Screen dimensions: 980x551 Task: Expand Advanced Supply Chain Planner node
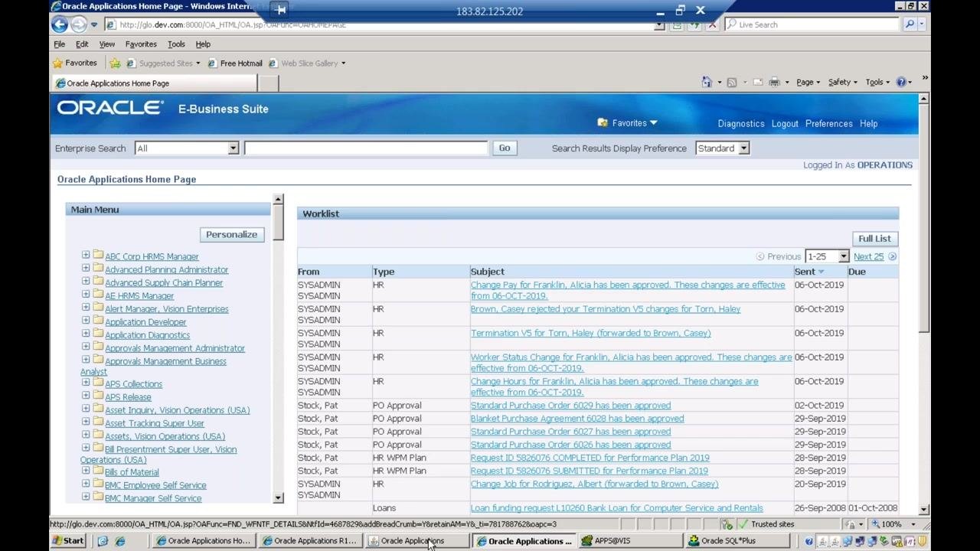click(86, 282)
